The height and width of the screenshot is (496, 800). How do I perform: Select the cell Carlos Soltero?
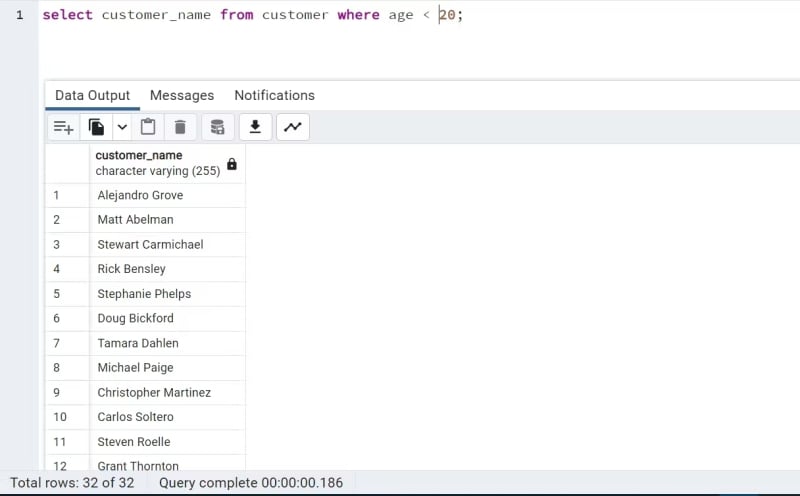167,417
